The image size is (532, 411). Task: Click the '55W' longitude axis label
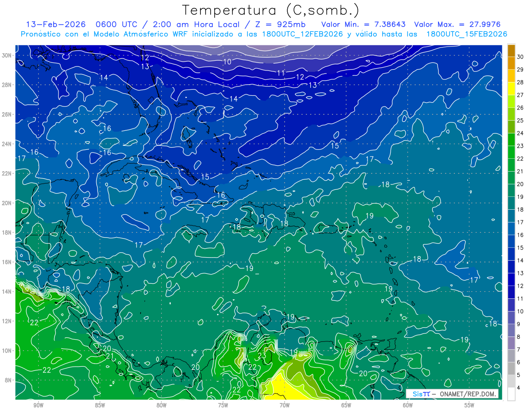coord(469,406)
